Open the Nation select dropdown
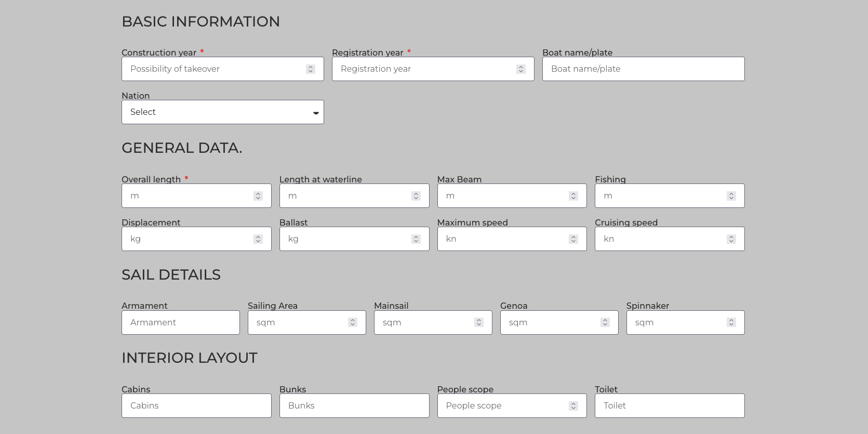Viewport: 868px width, 434px height. (x=222, y=112)
